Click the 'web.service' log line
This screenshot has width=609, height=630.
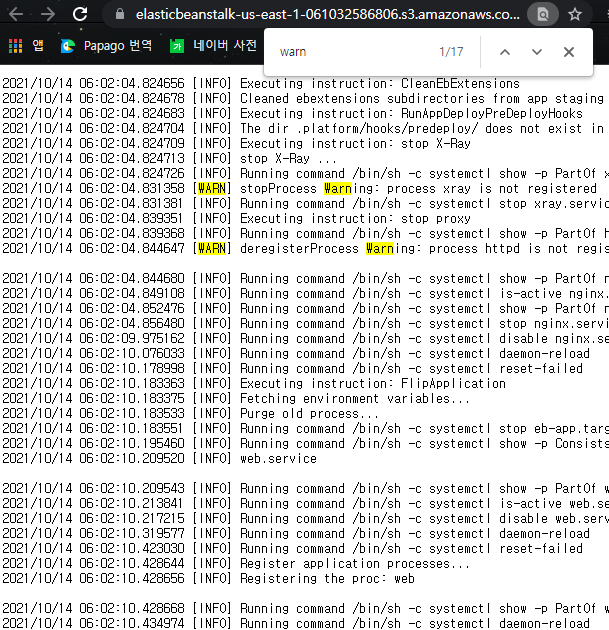click(278, 458)
